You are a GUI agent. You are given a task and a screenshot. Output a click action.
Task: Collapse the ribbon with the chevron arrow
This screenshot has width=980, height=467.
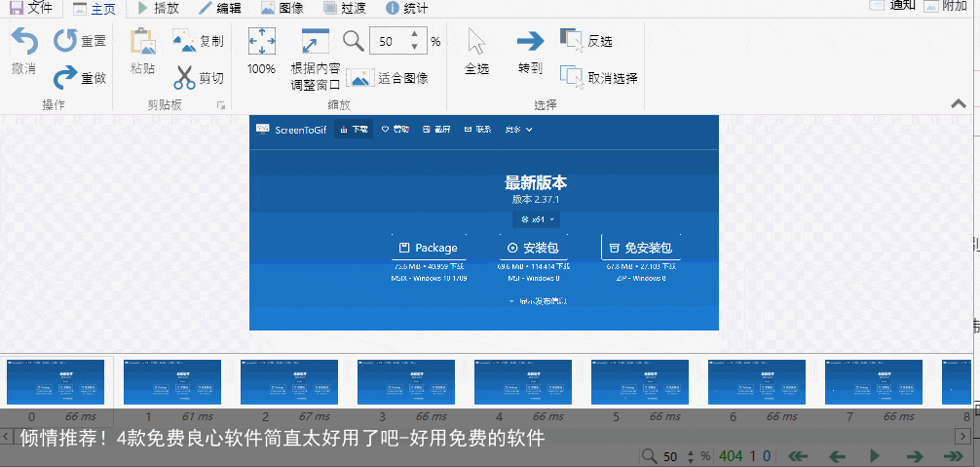[x=959, y=103]
